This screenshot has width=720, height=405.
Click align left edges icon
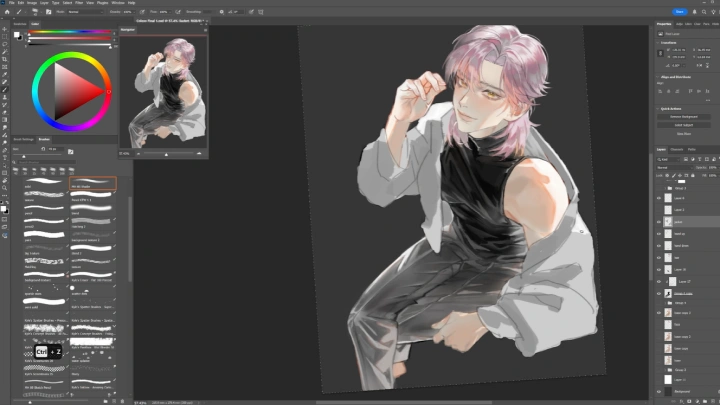661,91
